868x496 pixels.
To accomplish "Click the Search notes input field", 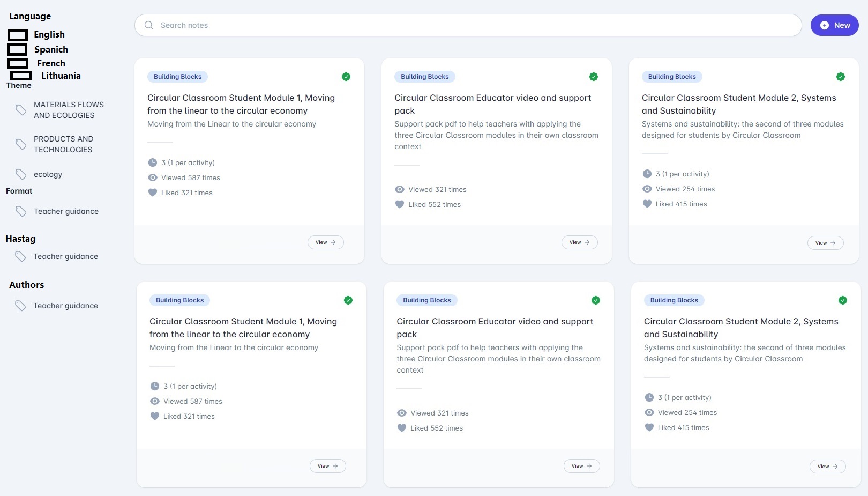I will (x=472, y=25).
